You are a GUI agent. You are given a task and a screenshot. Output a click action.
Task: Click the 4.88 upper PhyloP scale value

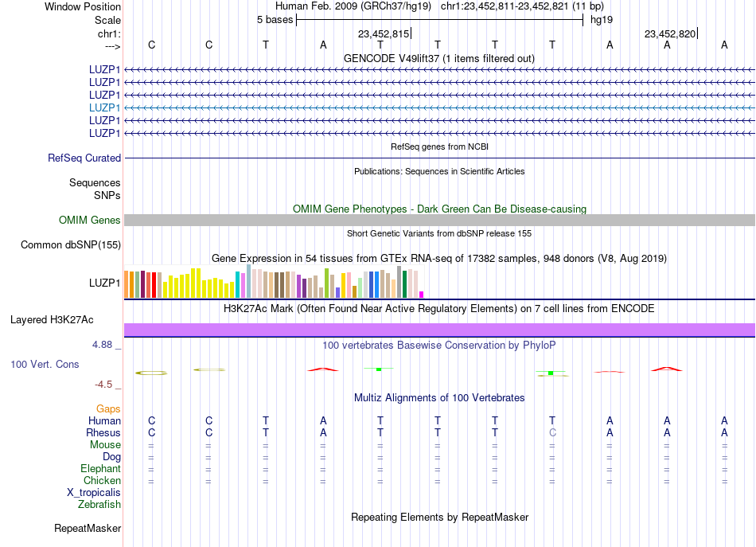(102, 345)
